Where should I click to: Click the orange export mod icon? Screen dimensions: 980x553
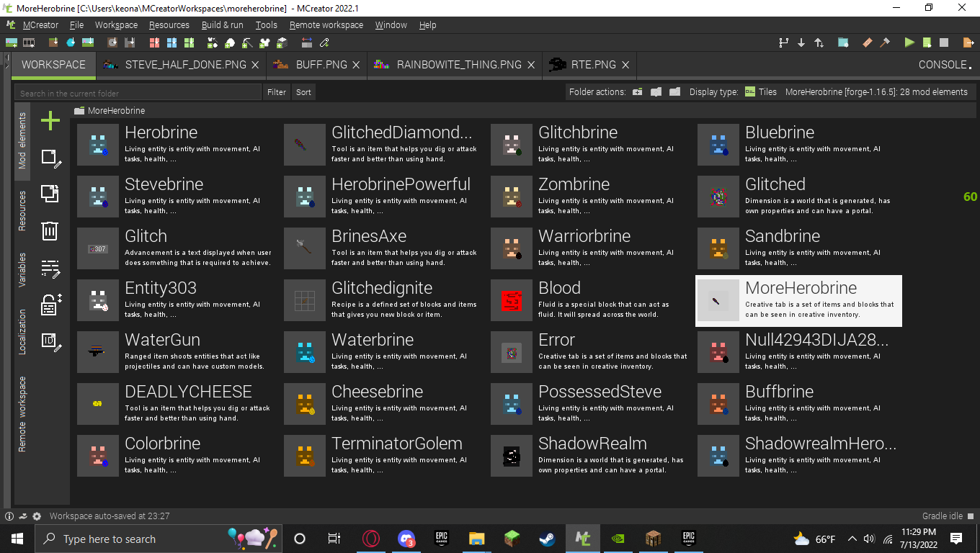[x=968, y=42]
